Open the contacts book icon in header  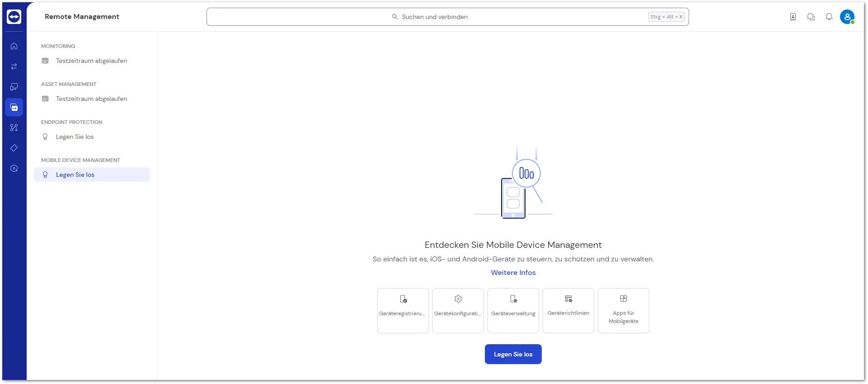coord(793,17)
